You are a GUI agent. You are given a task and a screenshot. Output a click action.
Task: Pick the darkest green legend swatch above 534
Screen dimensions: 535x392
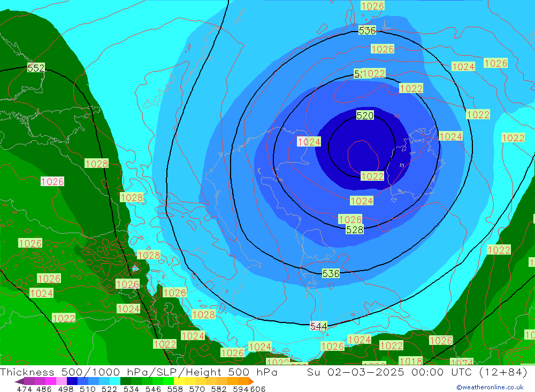pyautogui.click(x=126, y=381)
